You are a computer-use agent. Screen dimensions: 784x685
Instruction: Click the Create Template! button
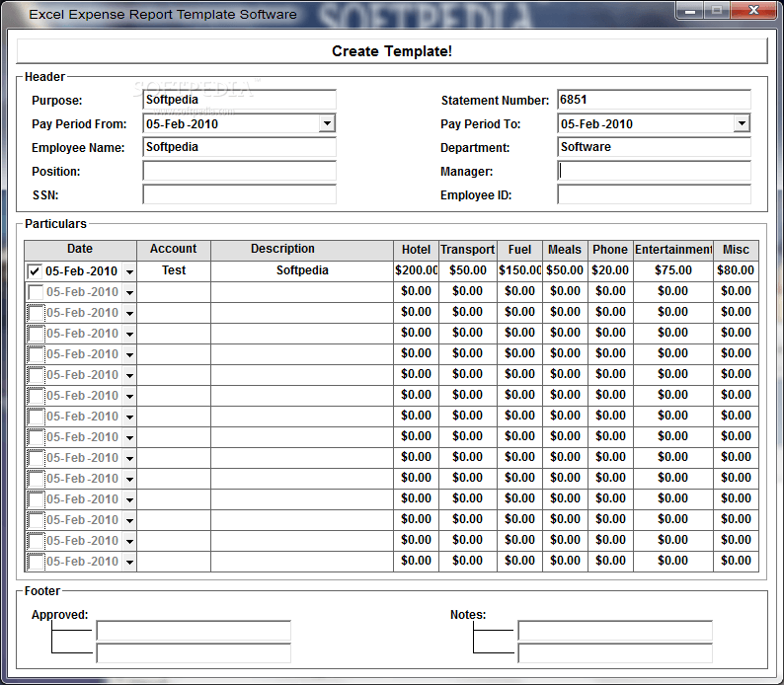pyautogui.click(x=392, y=51)
